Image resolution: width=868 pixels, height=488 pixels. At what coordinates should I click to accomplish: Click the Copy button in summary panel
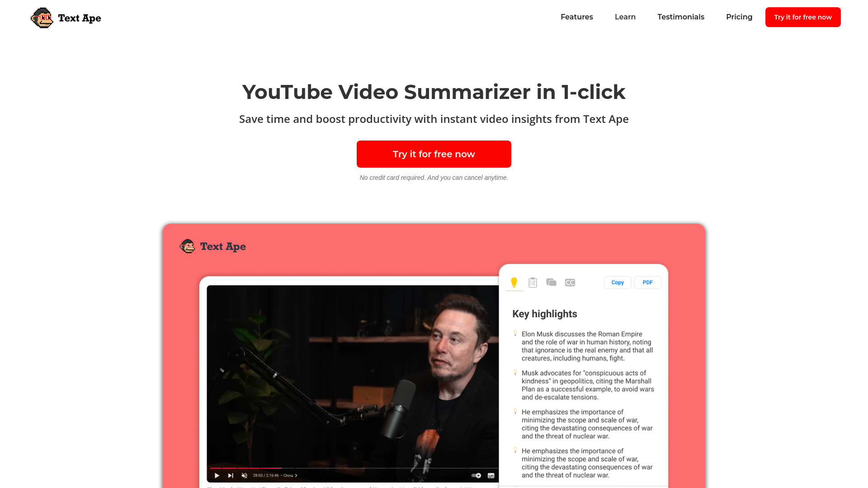click(618, 282)
